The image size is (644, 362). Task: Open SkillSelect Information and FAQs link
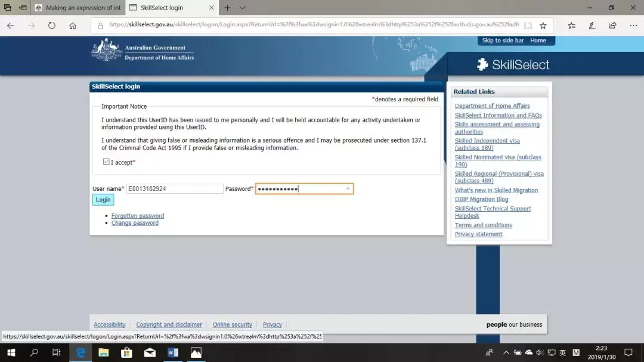[498, 115]
